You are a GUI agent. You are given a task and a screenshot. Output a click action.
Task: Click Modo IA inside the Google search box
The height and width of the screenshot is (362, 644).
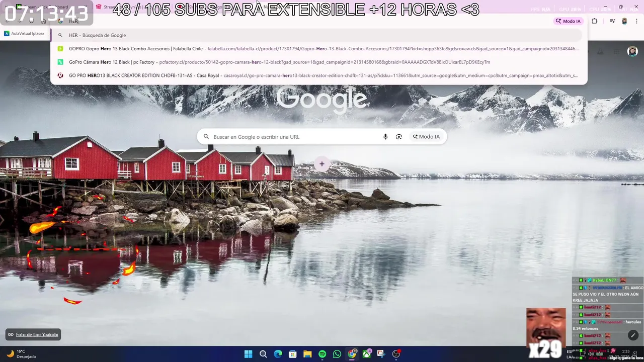coord(426,137)
